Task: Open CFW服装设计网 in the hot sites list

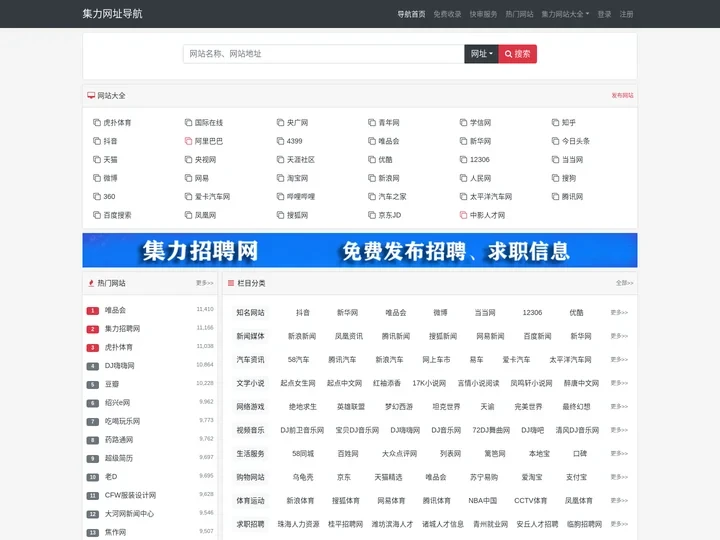Action: 130,495
